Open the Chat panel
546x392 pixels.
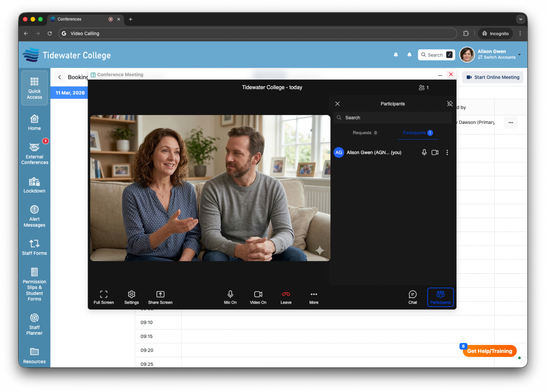tap(412, 297)
